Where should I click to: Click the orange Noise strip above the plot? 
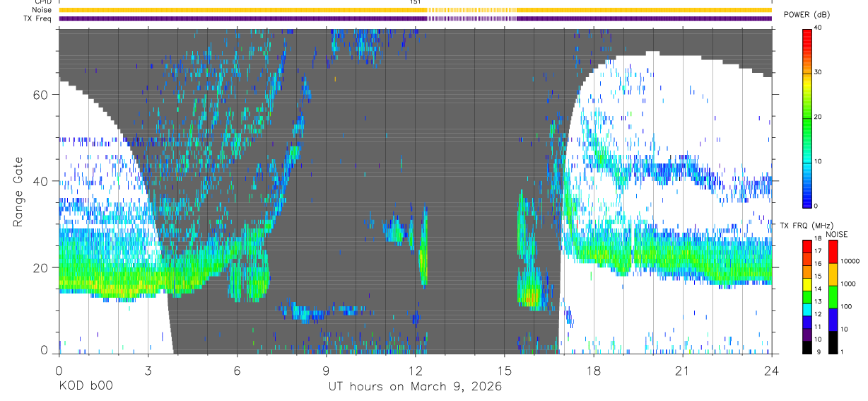(416, 10)
